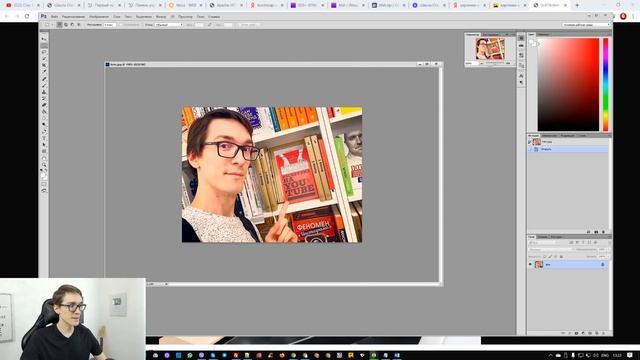Select the Gradient tool
The width and height of the screenshot is (640, 360).
(x=44, y=111)
